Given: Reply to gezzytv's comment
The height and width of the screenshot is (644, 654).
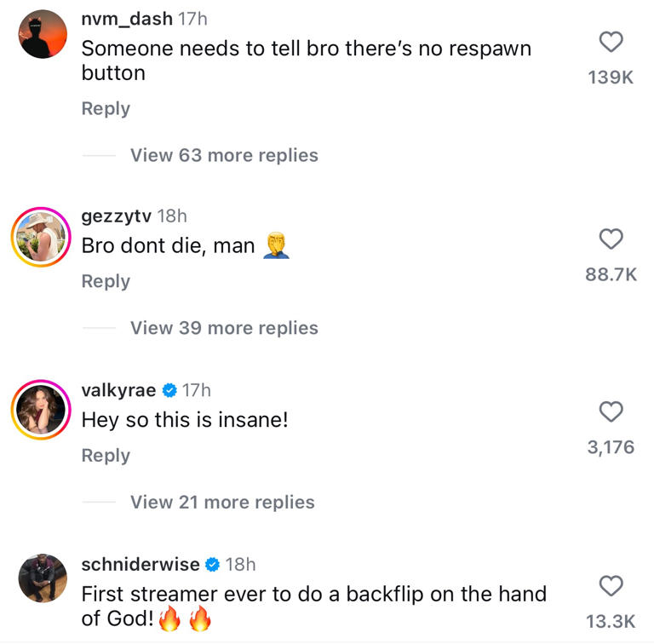Looking at the screenshot, I should click(x=106, y=282).
